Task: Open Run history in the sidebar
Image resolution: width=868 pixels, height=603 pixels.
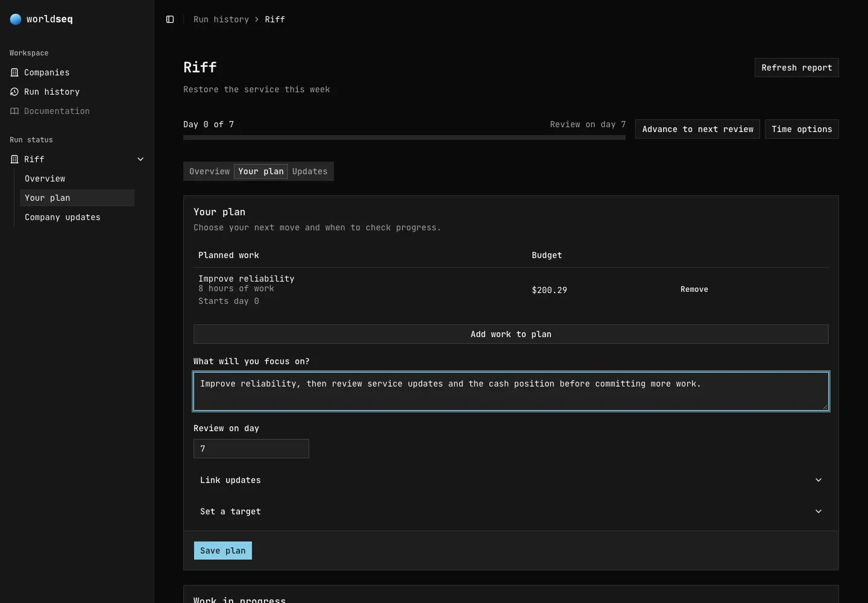Action: (77, 92)
